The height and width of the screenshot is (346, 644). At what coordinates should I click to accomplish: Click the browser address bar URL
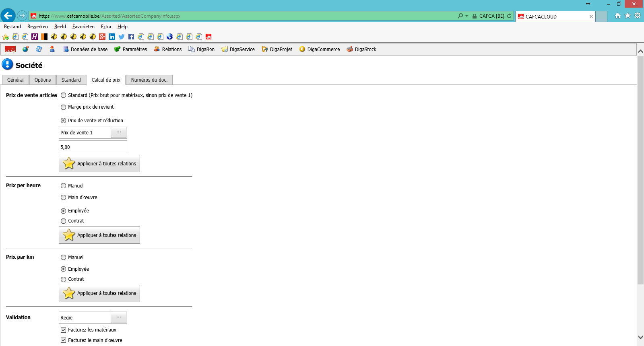pyautogui.click(x=109, y=16)
